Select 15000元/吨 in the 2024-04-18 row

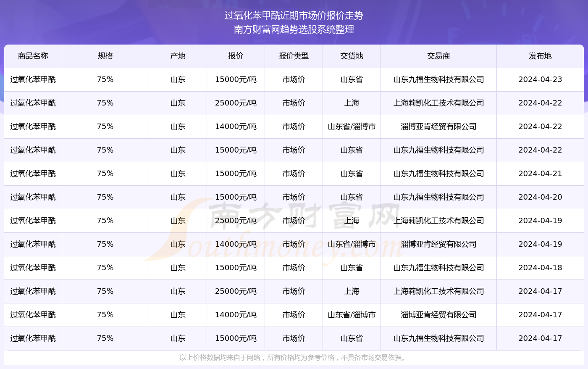pos(236,268)
